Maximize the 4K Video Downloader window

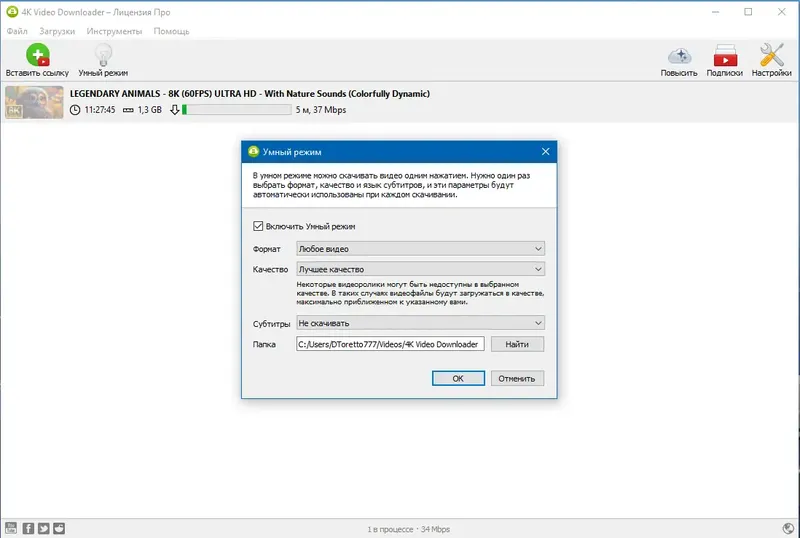[x=748, y=12]
